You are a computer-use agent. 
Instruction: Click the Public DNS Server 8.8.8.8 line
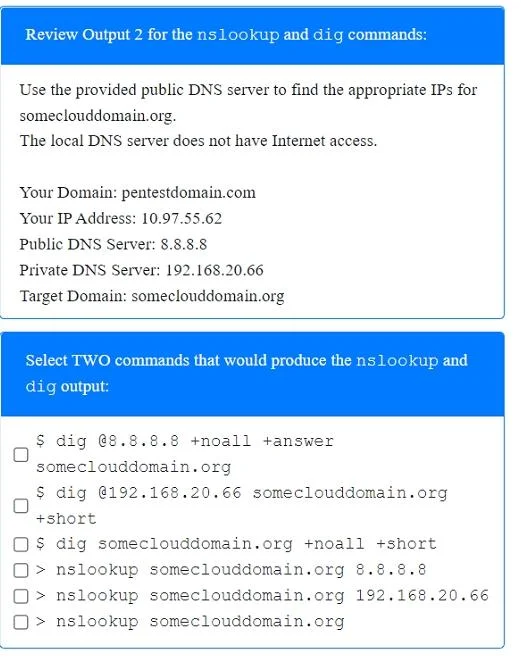pos(113,244)
